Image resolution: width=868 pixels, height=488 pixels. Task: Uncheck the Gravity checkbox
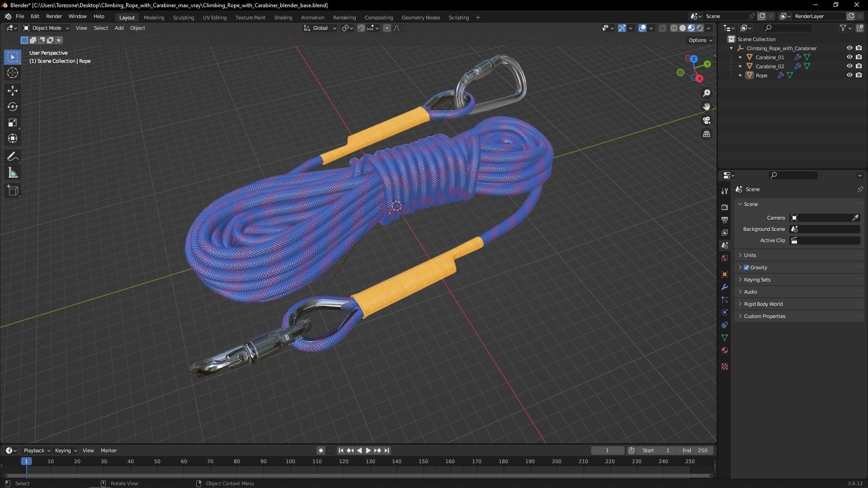[x=746, y=267]
